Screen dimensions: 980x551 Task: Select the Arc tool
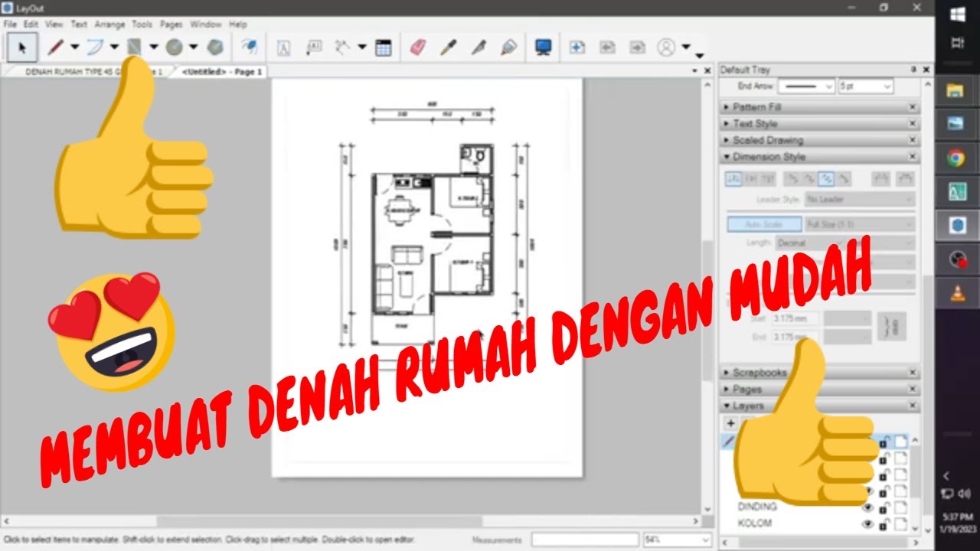click(x=94, y=47)
